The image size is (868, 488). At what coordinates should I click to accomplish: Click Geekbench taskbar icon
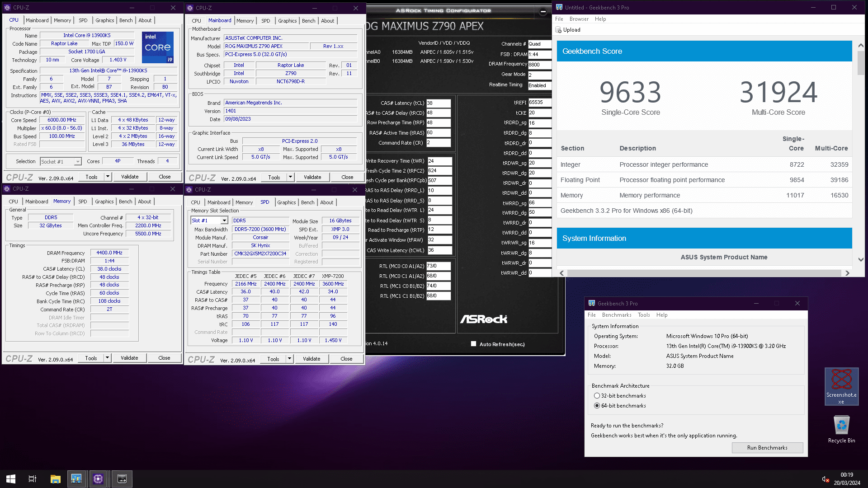pos(76,479)
